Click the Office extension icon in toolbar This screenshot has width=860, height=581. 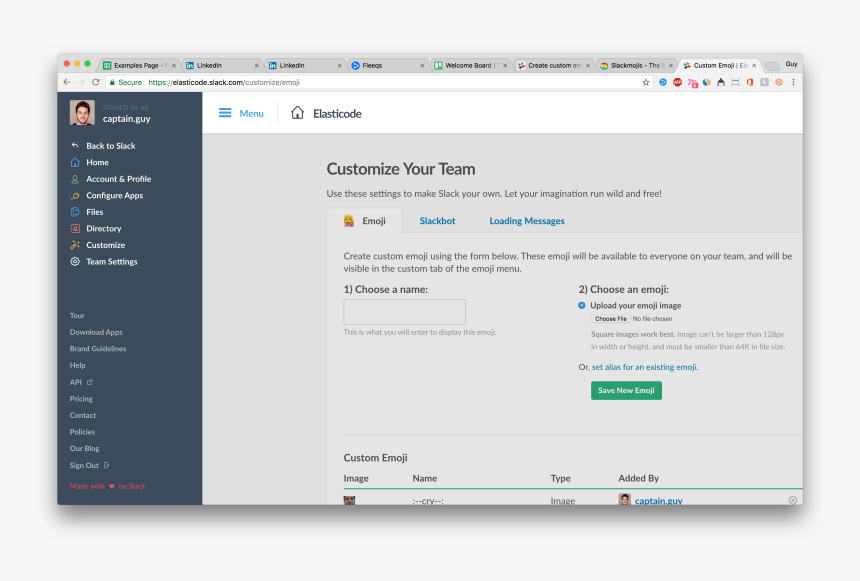tap(750, 82)
